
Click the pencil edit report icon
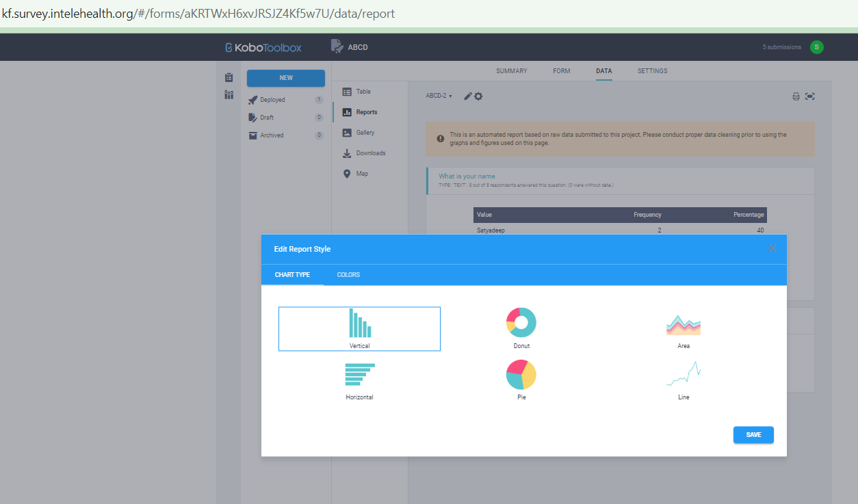[x=468, y=96]
